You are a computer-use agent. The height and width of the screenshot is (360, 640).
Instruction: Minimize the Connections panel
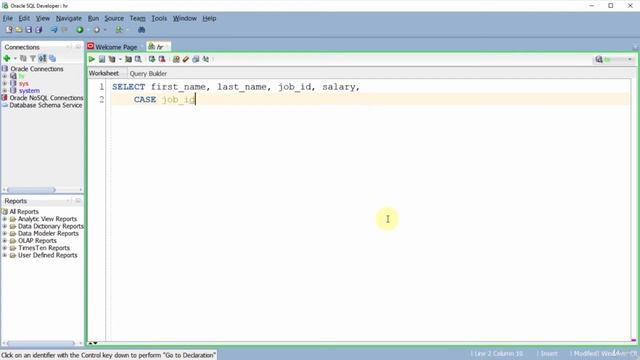(78, 47)
